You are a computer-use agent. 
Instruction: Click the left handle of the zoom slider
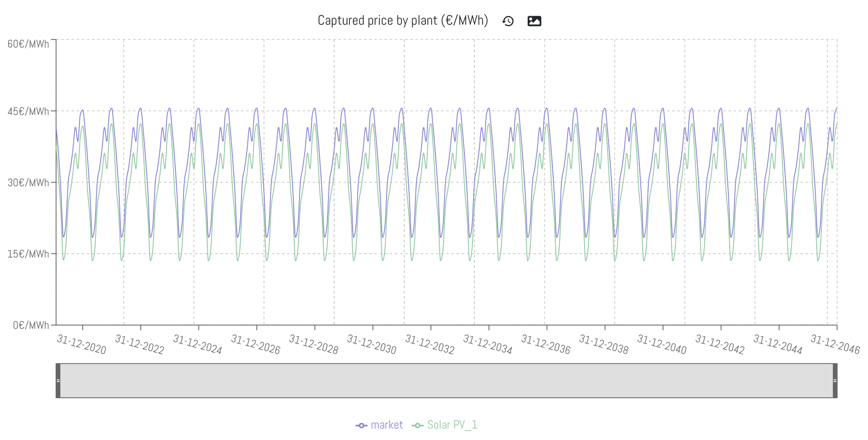(58, 381)
